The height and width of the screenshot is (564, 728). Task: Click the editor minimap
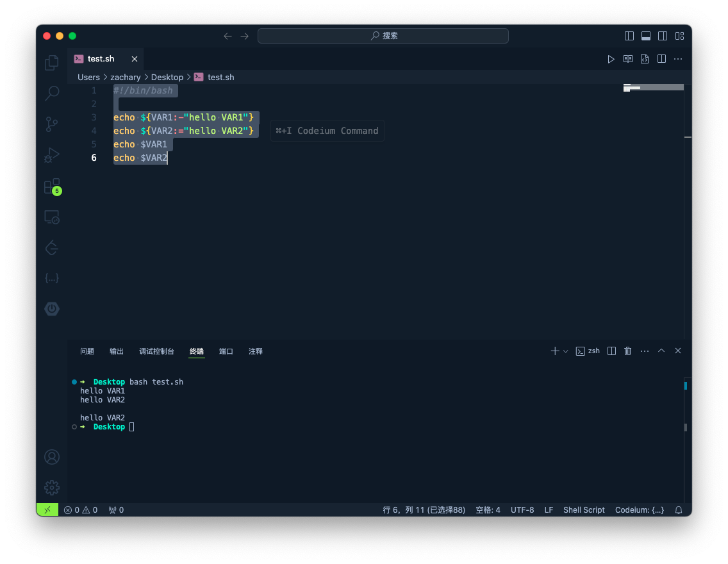click(653, 88)
